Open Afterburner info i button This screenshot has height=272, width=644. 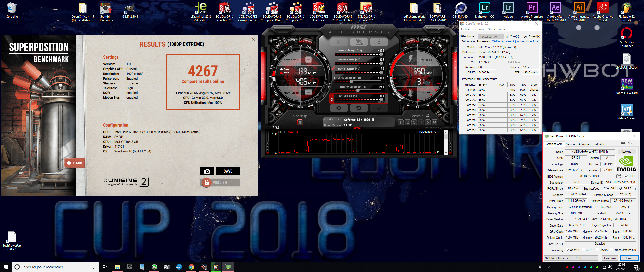(x=379, y=42)
